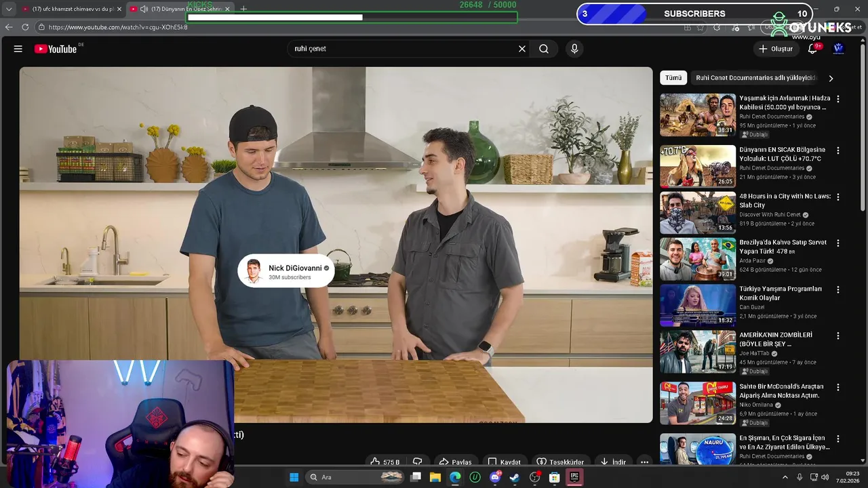Screen dimensions: 868x488
Task: Open more video actions ellipsis
Action: coord(644,462)
